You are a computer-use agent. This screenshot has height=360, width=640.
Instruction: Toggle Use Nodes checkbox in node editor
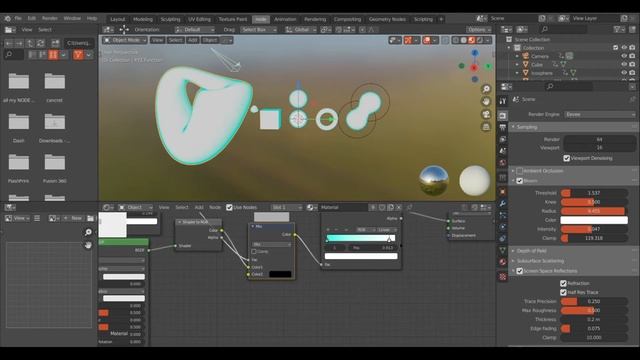[229, 208]
